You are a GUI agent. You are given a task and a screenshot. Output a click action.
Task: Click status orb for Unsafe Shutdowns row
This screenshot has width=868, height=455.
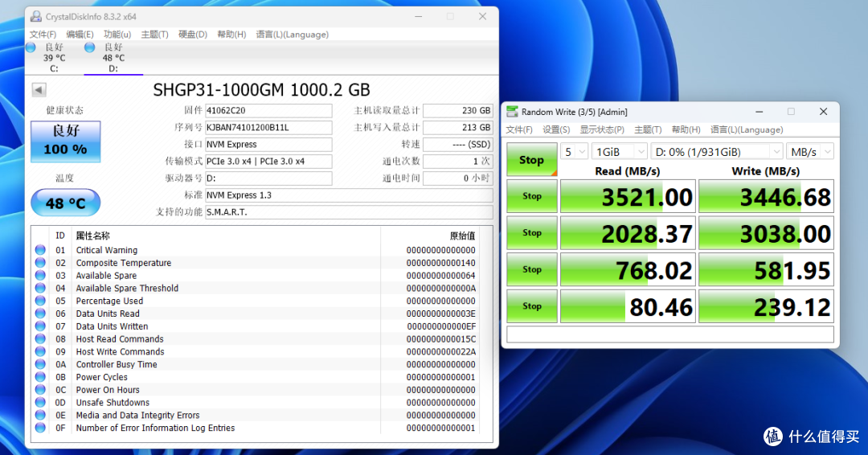(x=40, y=403)
